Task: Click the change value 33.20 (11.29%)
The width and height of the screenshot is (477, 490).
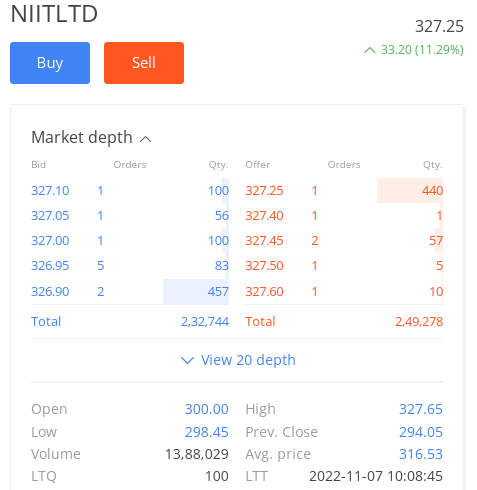Action: pyautogui.click(x=422, y=50)
